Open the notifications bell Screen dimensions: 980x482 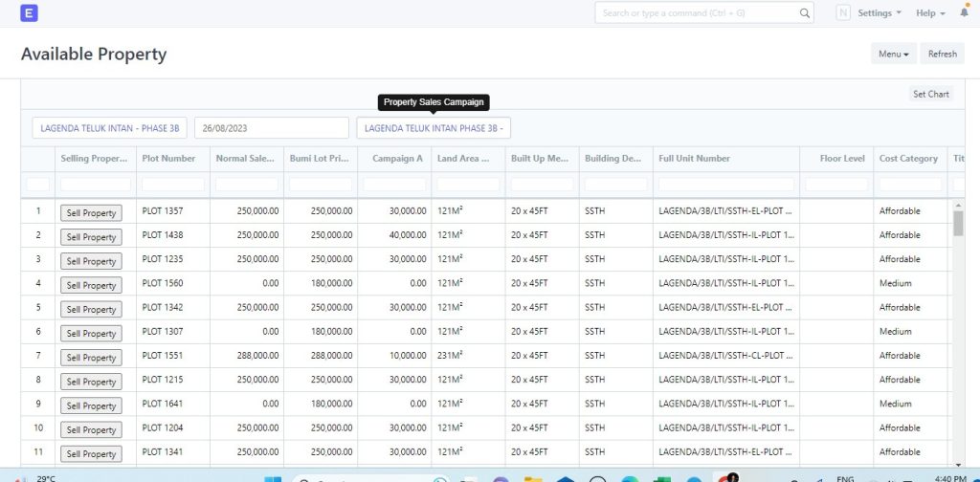tap(964, 13)
